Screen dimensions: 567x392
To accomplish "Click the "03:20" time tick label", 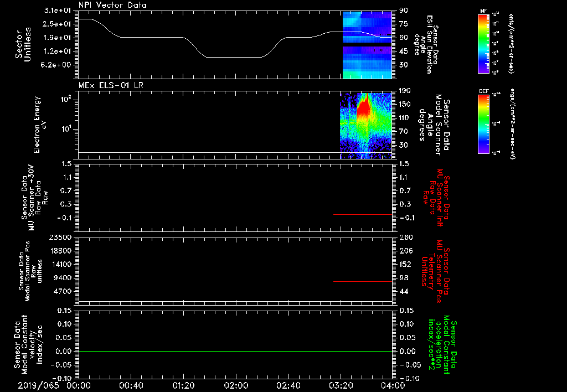I will point(341,385).
